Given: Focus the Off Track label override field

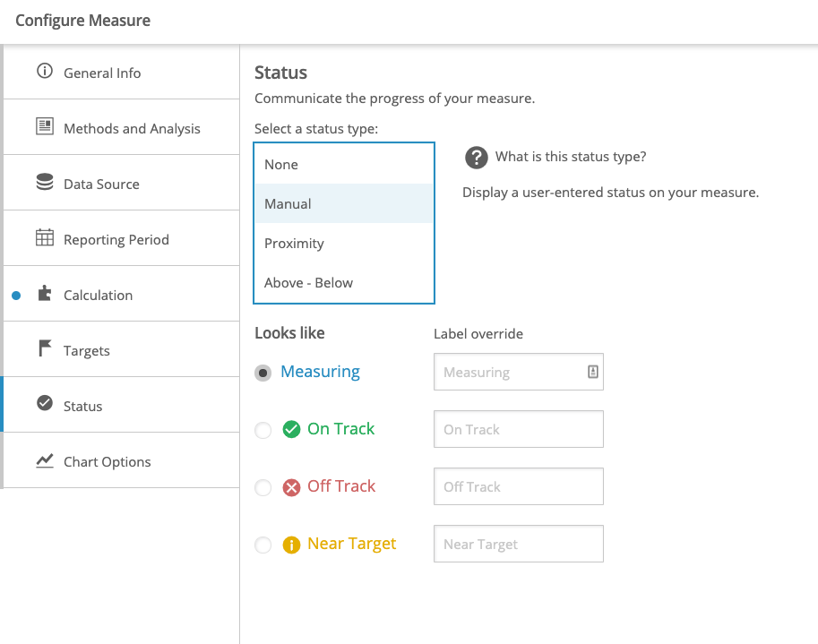Looking at the screenshot, I should tap(519, 486).
